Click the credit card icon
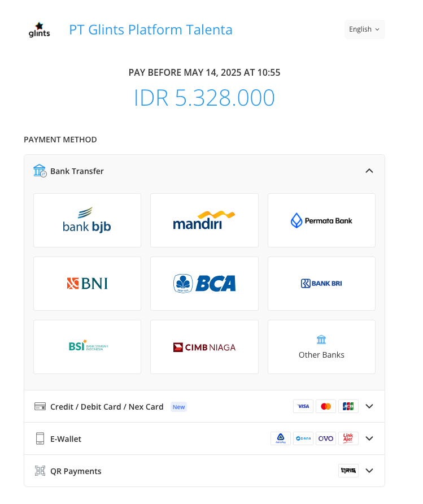Image resolution: width=423 pixels, height=504 pixels. point(40,406)
